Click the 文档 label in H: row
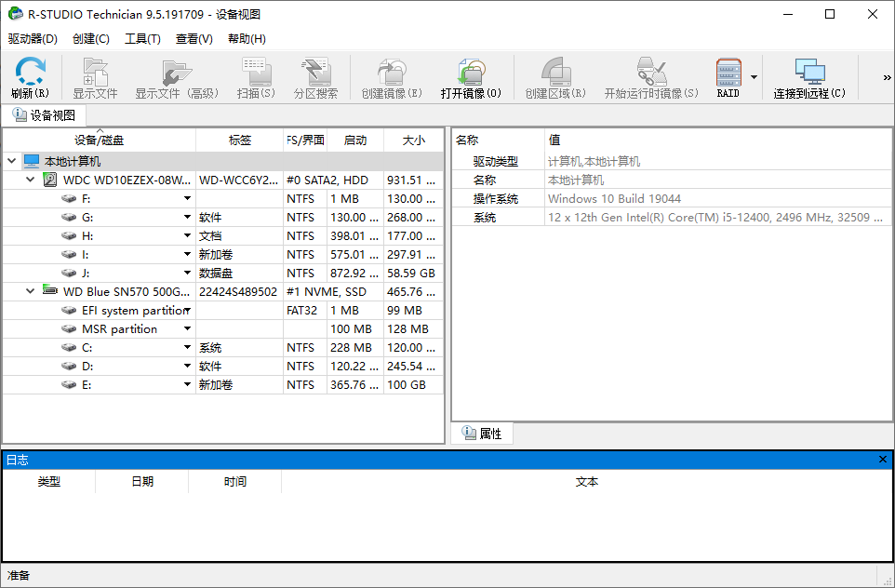The image size is (895, 588). pos(210,236)
